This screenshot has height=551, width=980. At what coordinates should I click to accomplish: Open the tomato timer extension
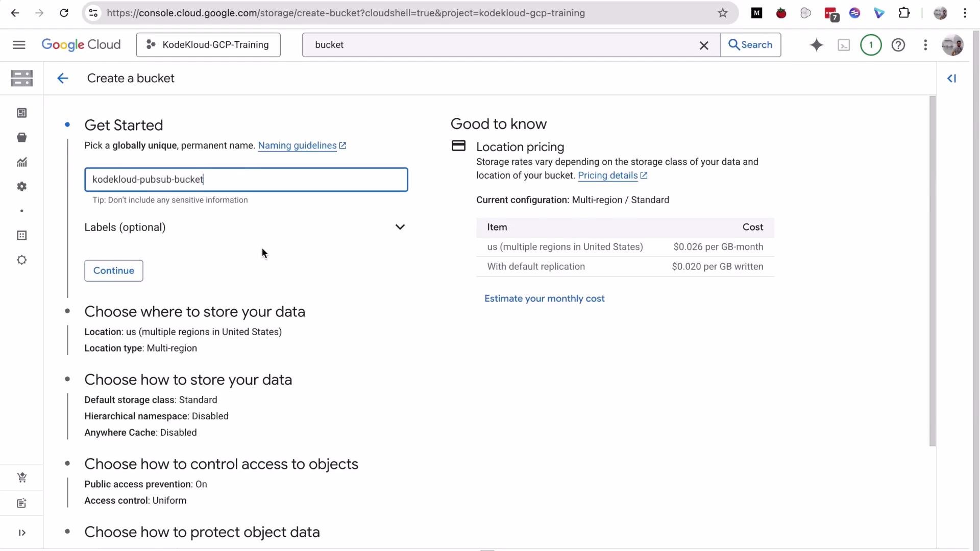[781, 13]
